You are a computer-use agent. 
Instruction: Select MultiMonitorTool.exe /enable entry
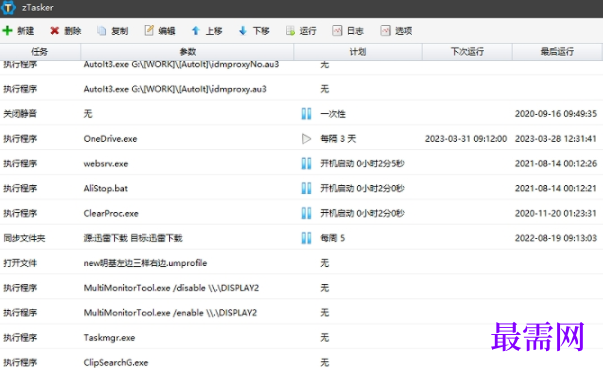[170, 313]
